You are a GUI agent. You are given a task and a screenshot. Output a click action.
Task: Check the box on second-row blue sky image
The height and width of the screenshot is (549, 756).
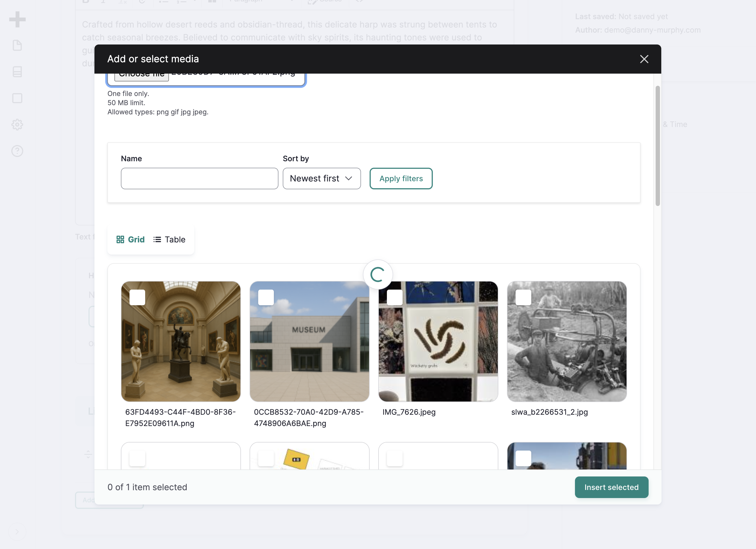pyautogui.click(x=523, y=458)
